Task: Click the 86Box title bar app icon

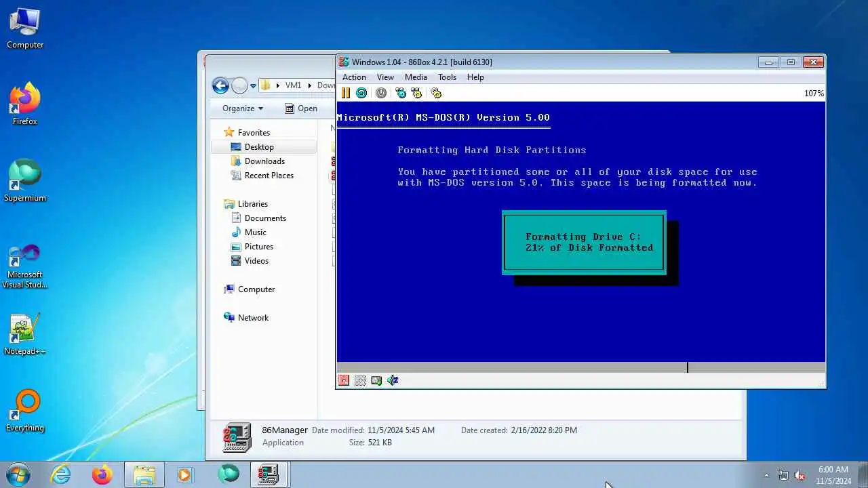Action: pos(344,62)
